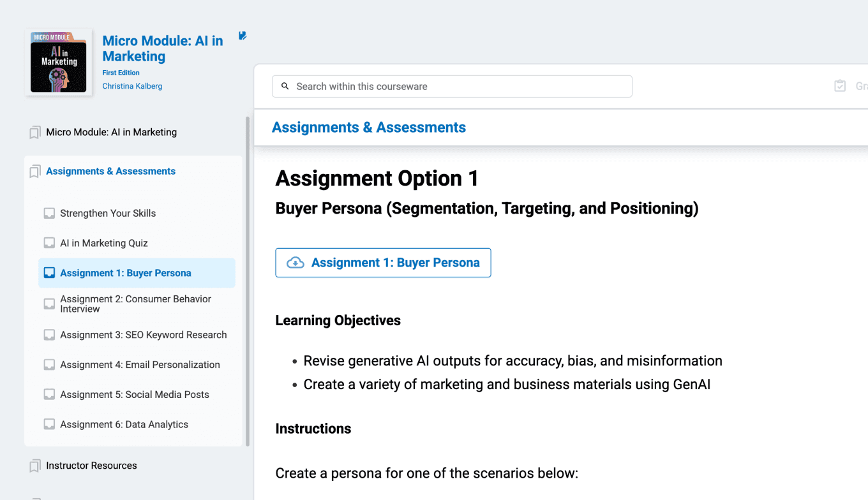The height and width of the screenshot is (500, 868).
Task: Click the search magnifier icon
Action: pos(285,86)
